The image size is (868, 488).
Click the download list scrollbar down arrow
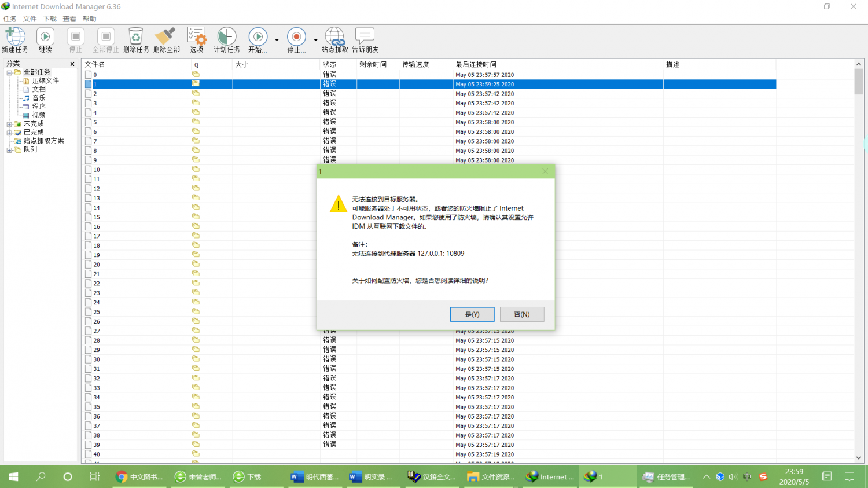(x=859, y=458)
